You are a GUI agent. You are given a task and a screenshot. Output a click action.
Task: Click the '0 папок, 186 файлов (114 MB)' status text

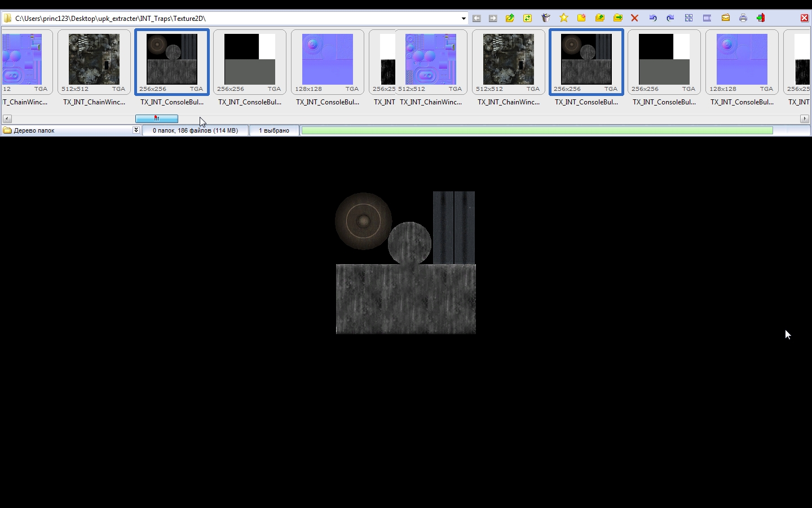coord(195,130)
